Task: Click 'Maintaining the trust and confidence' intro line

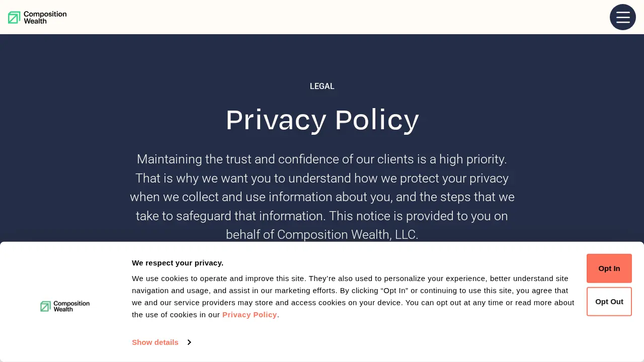Action: pyautogui.click(x=322, y=159)
